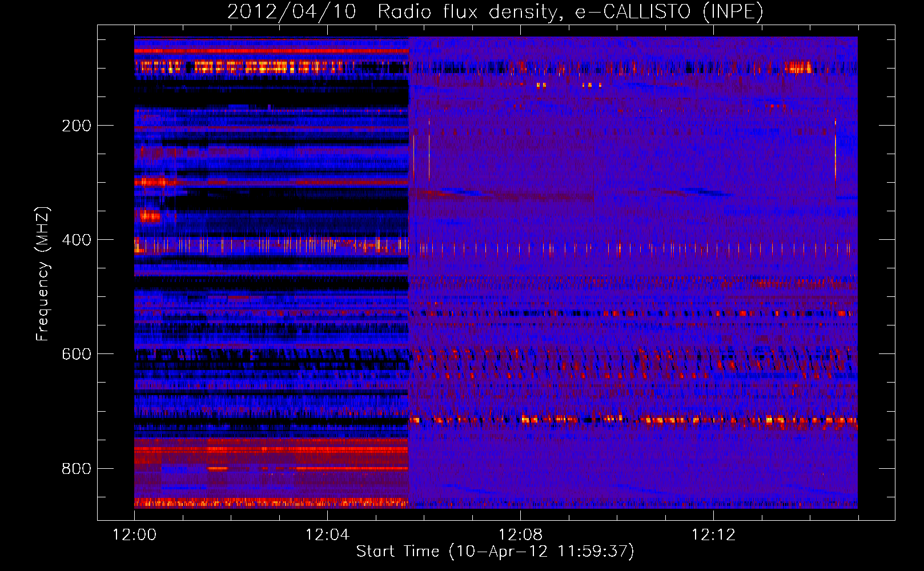Viewport: 924px width, 571px height.
Task: Select the 600 frequency tick label
Action: click(x=77, y=354)
